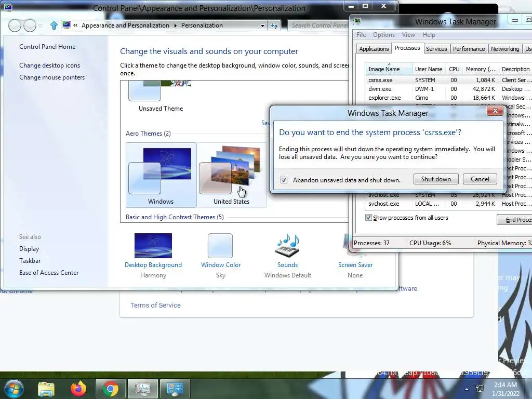532x399 pixels.
Task: Switch to the Processes tab
Action: click(407, 48)
